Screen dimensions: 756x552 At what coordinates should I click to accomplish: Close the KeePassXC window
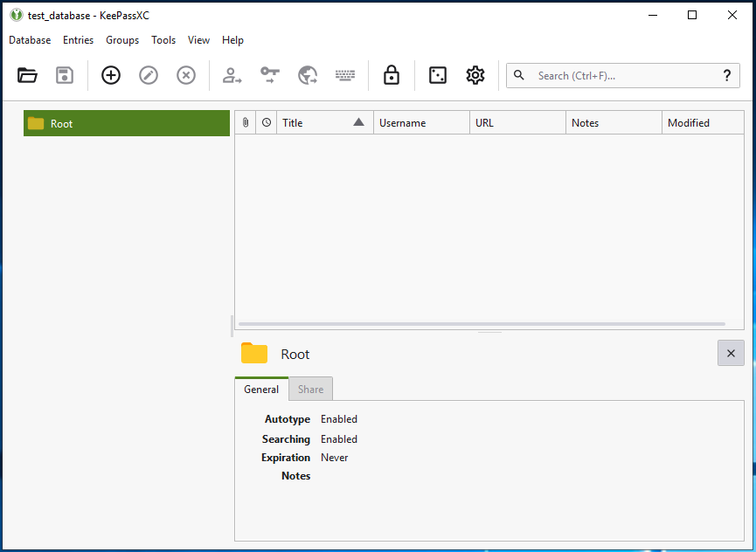(x=732, y=15)
